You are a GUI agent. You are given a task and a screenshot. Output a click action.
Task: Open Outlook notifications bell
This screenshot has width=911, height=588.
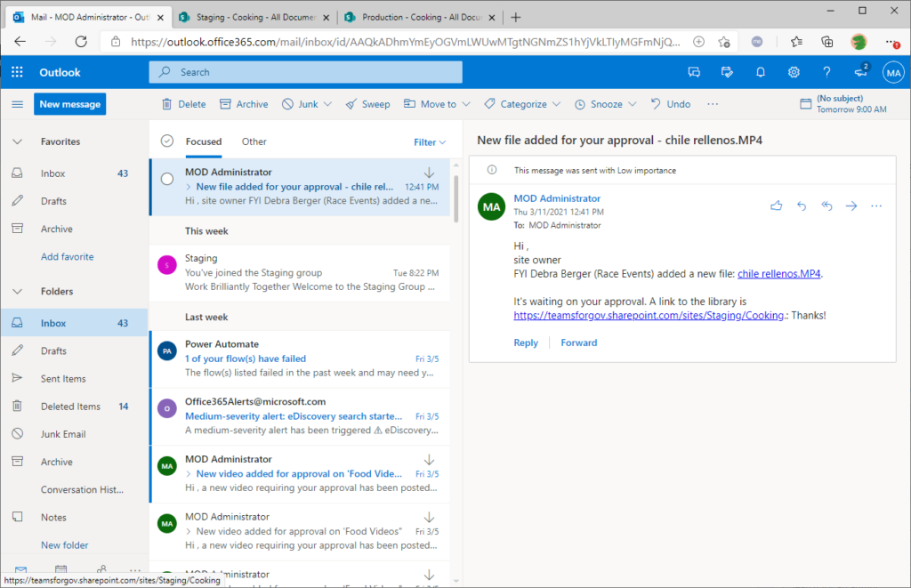[x=762, y=72]
